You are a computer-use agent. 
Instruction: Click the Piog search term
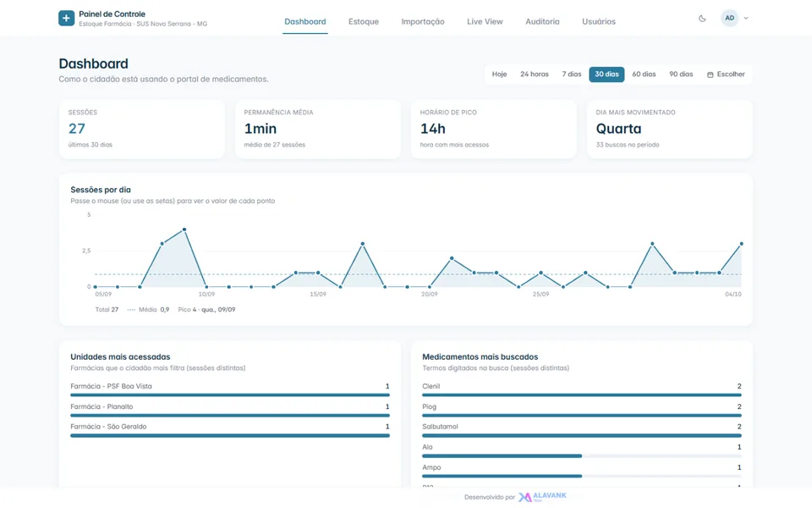click(430, 406)
